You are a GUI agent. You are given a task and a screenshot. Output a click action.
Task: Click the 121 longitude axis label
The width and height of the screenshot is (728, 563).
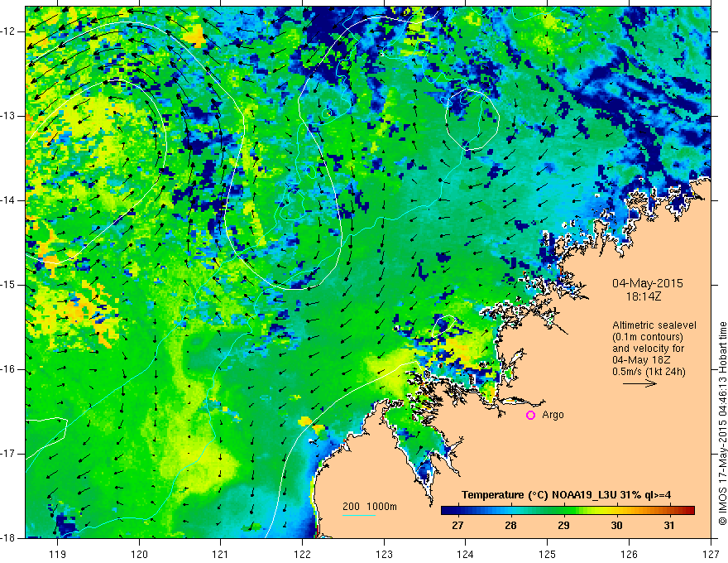coord(221,554)
